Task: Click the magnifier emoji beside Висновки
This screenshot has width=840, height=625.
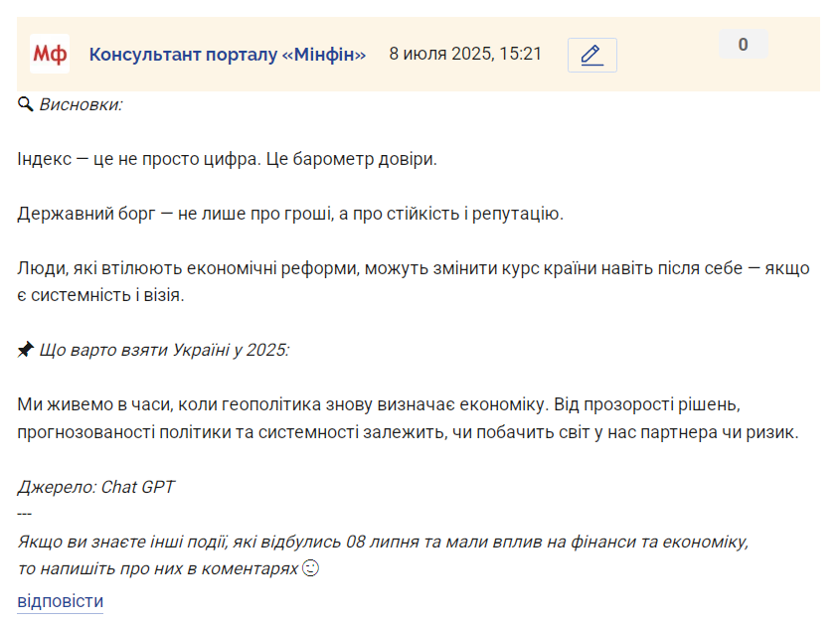Action: point(25,104)
